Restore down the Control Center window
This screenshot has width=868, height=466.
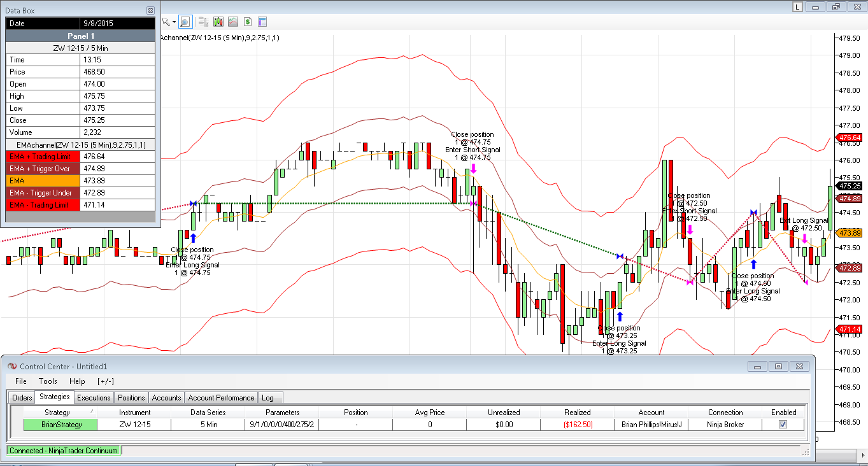pos(778,366)
